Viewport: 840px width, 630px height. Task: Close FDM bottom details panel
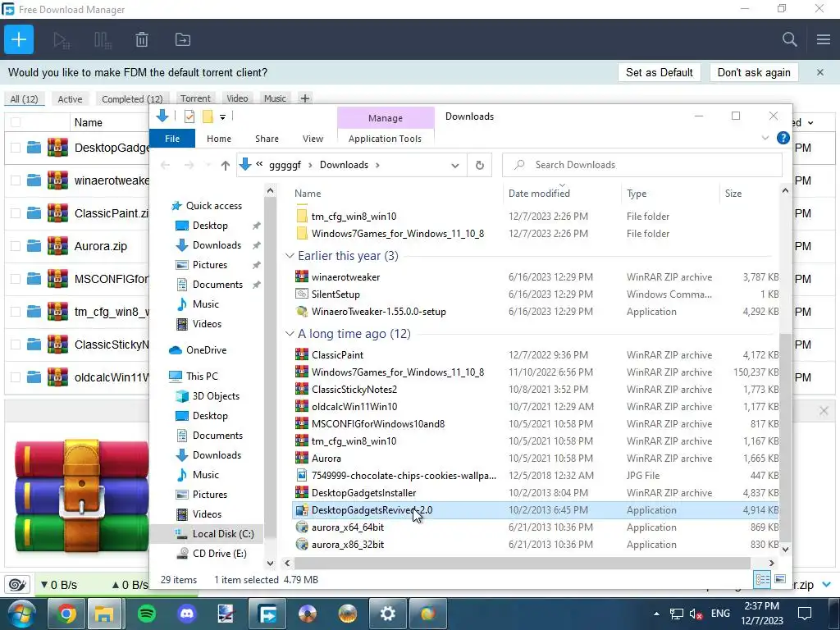click(x=824, y=411)
